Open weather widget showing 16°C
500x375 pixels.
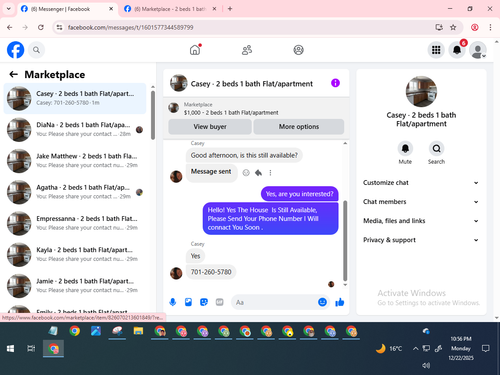(x=389, y=349)
